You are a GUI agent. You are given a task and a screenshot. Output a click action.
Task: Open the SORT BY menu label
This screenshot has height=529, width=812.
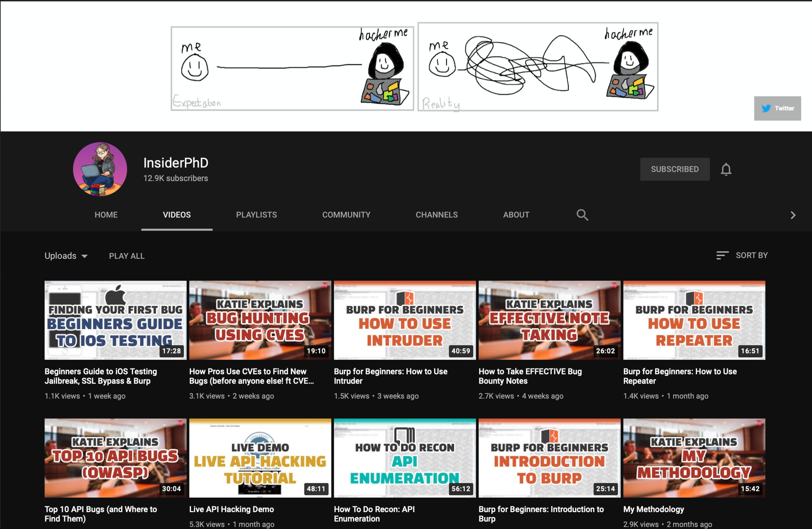(751, 255)
